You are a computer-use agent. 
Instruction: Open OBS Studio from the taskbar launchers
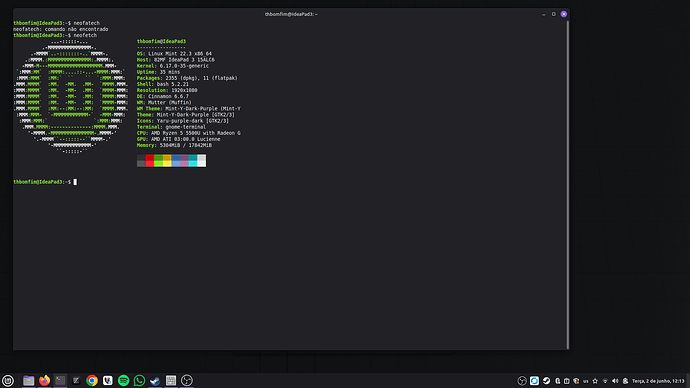coord(187,381)
